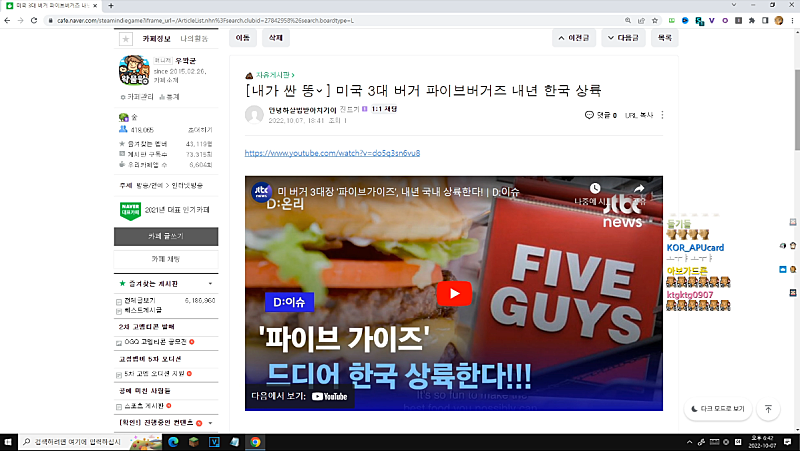
Task: Open tab search chevron in title bar
Action: click(x=734, y=5)
